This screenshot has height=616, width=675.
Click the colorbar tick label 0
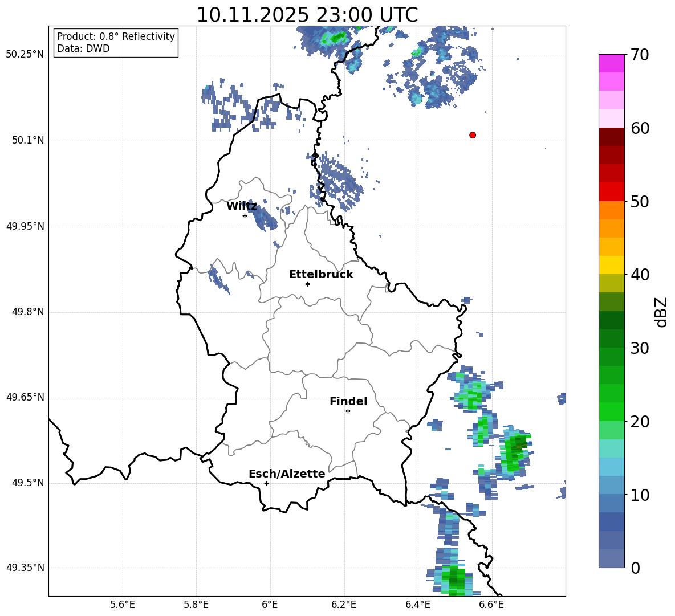636,568
